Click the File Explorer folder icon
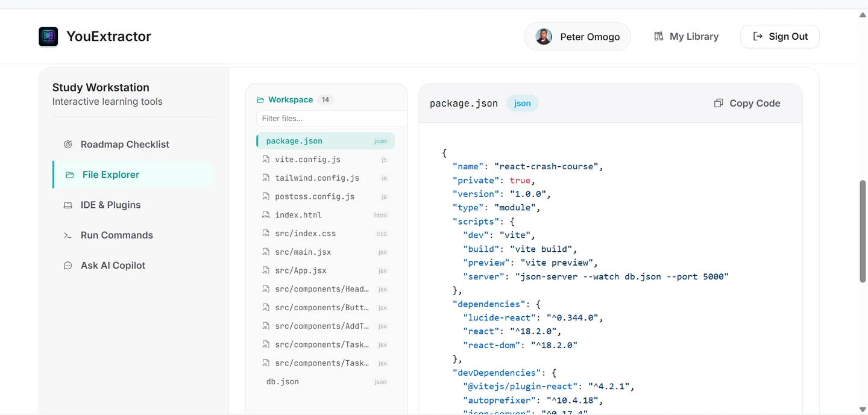Screen dimensions: 868x415 (70, 175)
